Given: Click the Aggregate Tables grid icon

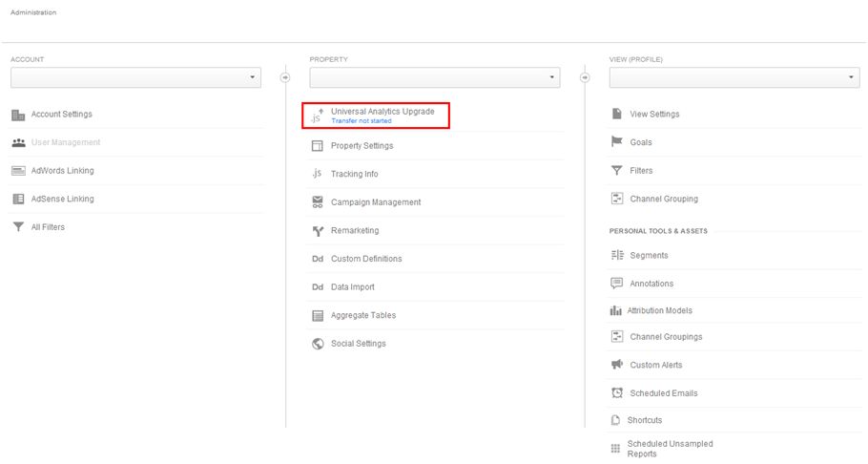Looking at the screenshot, I should click(x=318, y=315).
